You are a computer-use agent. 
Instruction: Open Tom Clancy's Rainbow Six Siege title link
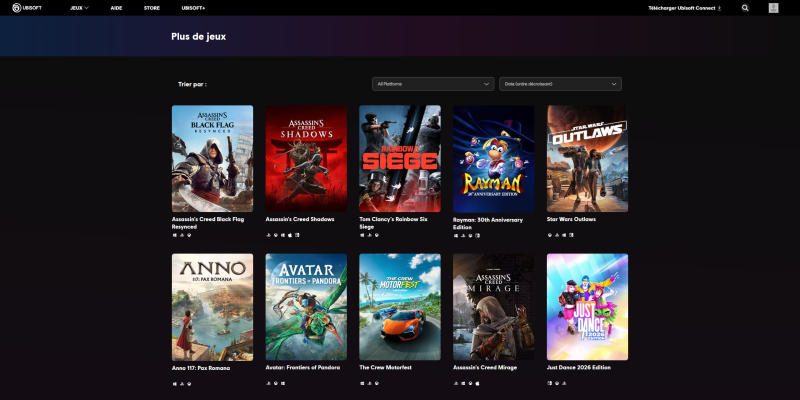click(393, 223)
